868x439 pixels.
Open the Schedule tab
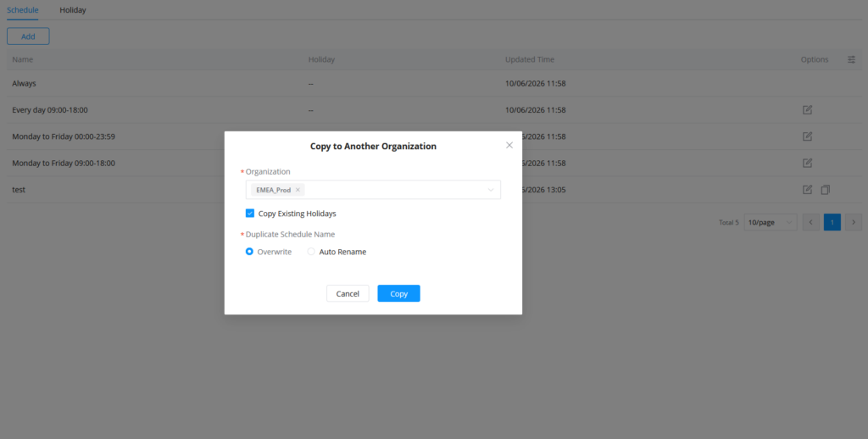[x=23, y=10]
